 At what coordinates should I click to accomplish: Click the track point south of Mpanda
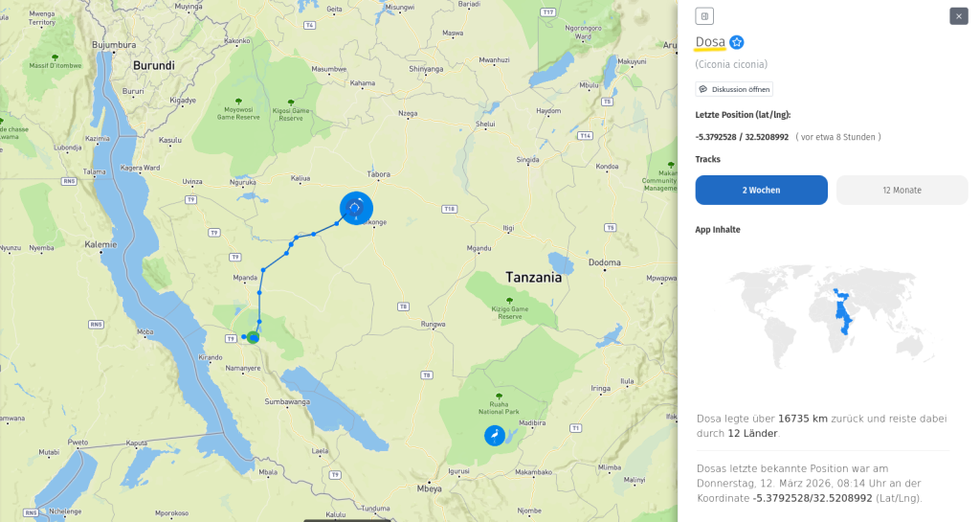[x=259, y=292]
